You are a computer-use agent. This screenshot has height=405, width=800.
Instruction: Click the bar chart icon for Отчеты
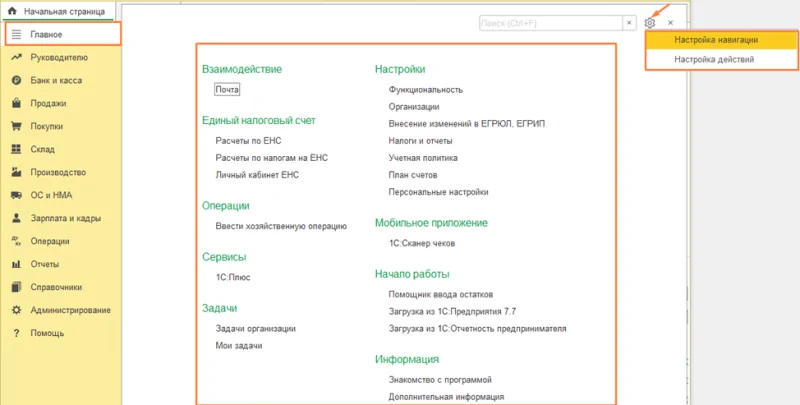[16, 264]
